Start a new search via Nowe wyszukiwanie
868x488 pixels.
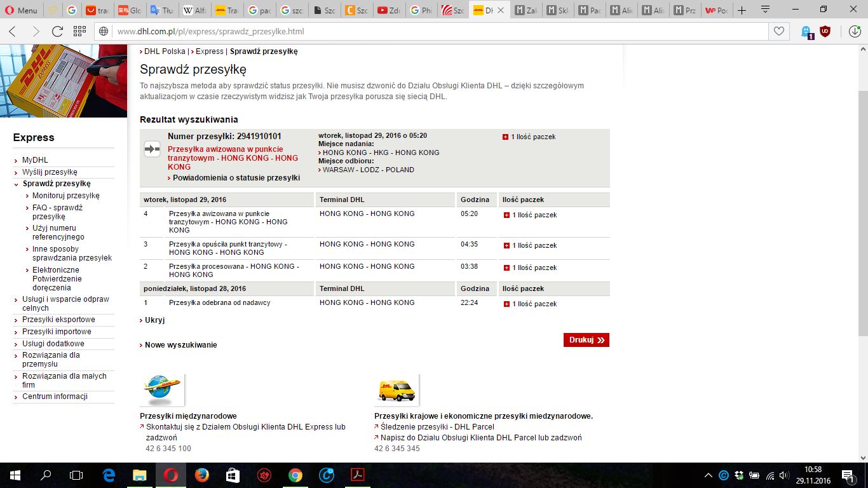pos(180,345)
